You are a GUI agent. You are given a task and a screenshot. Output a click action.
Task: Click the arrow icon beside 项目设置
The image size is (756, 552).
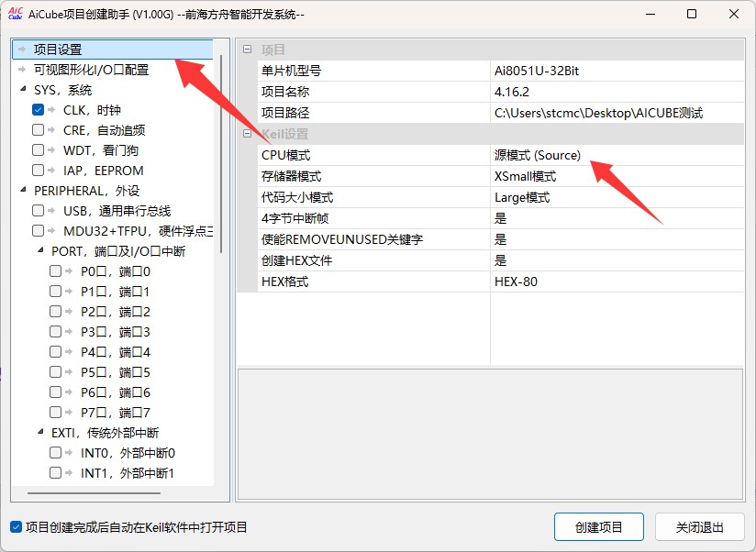pyautogui.click(x=22, y=50)
